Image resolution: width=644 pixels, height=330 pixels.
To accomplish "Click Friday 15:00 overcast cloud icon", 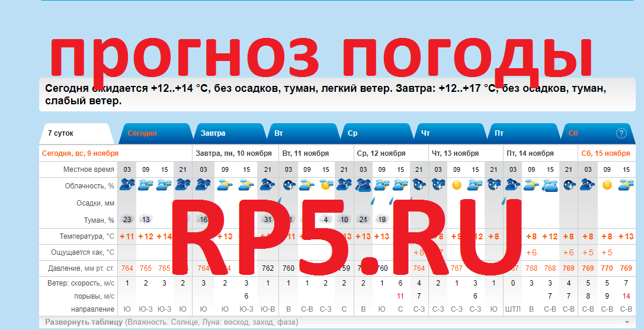I will [550, 185].
